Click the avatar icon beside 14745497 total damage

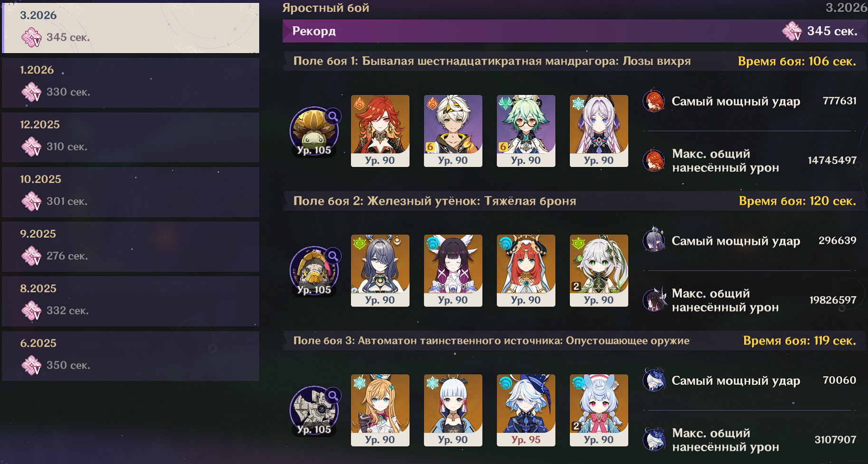tap(654, 160)
